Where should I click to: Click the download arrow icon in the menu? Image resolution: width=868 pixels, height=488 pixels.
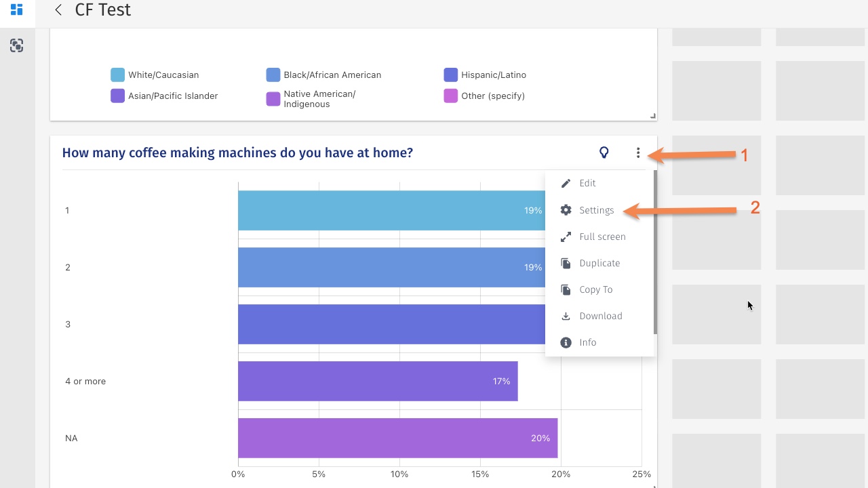pos(566,316)
